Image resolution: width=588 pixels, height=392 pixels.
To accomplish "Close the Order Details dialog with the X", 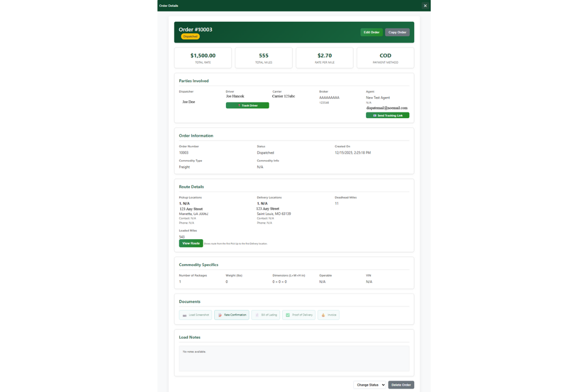I will [x=425, y=5].
